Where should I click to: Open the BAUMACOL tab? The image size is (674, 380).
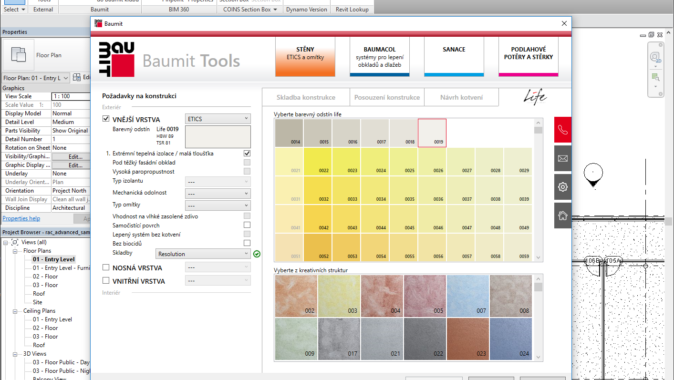(x=380, y=57)
